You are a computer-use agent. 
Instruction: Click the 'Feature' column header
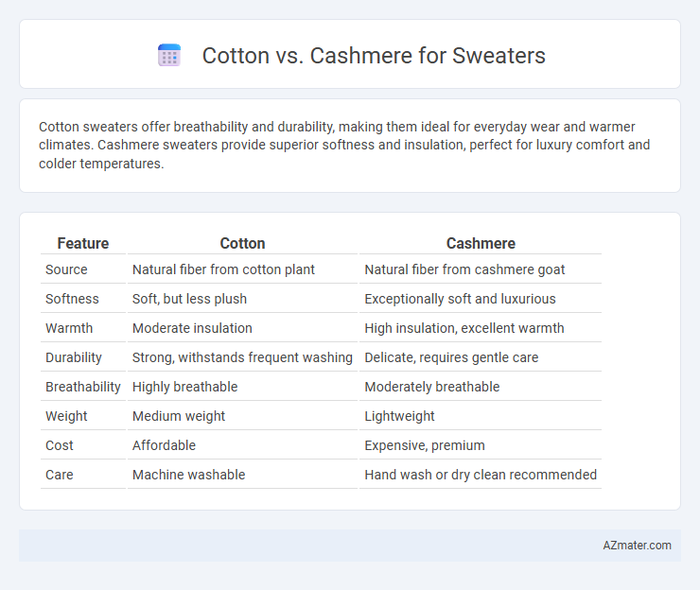[x=83, y=243]
